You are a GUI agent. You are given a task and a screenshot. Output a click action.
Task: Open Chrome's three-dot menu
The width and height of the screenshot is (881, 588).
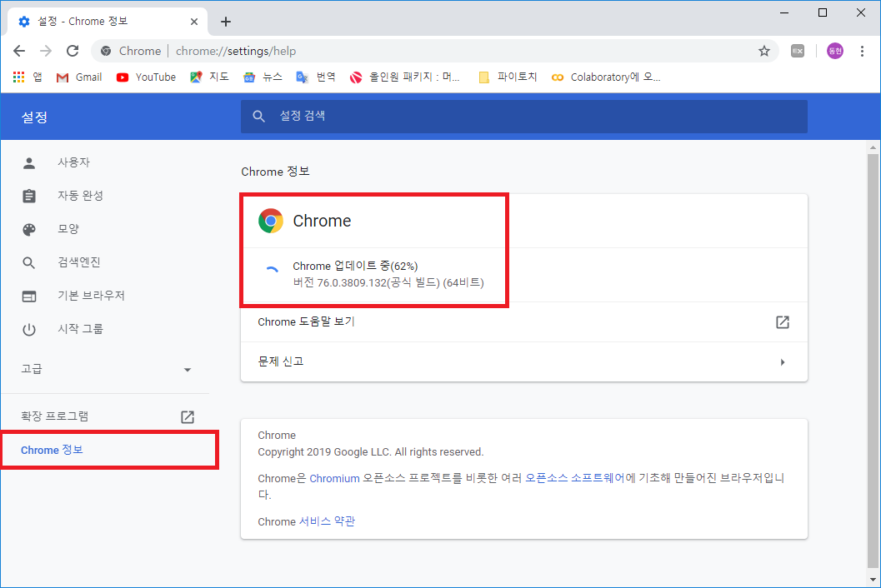pos(862,51)
